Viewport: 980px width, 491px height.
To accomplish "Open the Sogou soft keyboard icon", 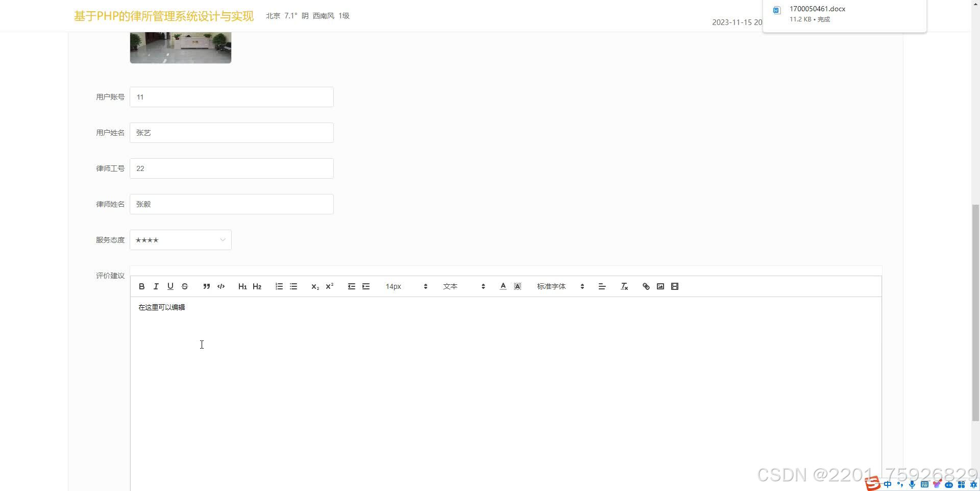I will tap(924, 484).
